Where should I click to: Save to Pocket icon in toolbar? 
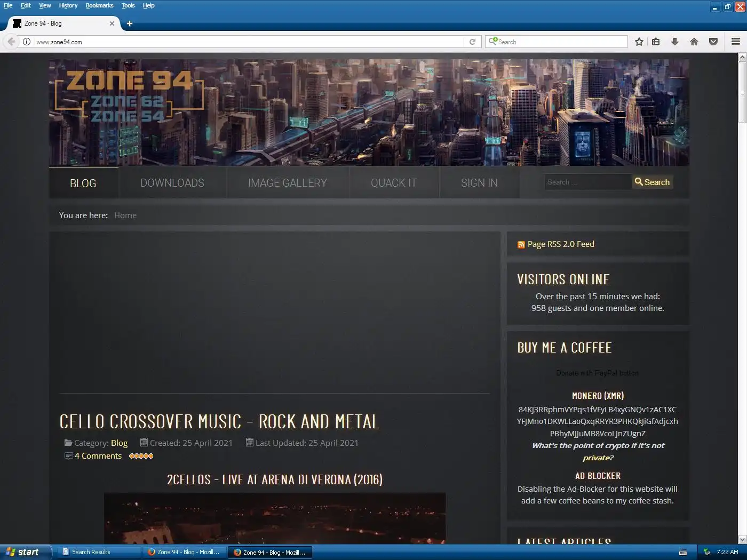tap(713, 42)
